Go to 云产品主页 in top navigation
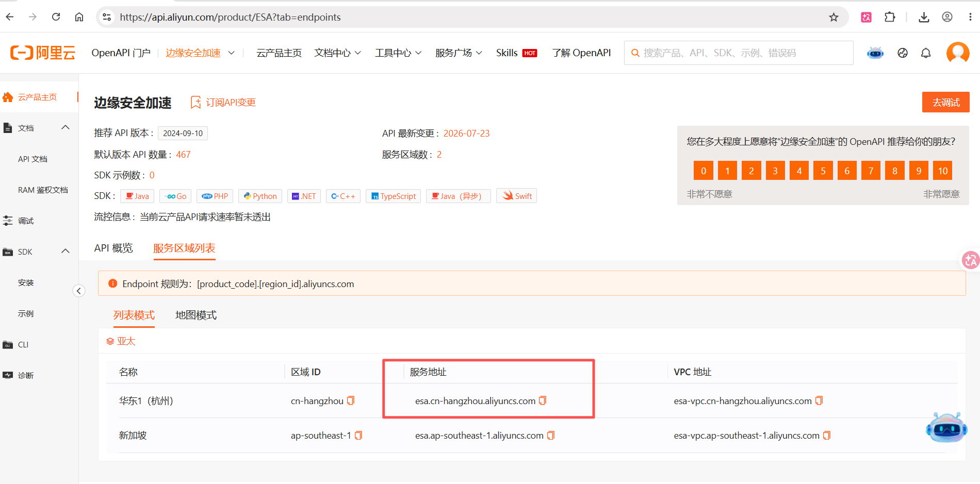980x484 pixels. click(279, 53)
